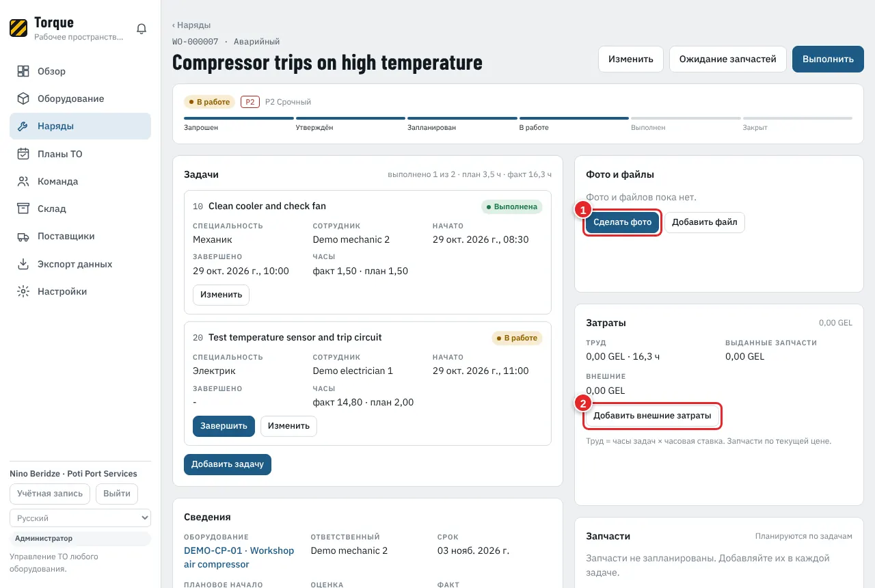Navigate to Склад section

(80, 209)
